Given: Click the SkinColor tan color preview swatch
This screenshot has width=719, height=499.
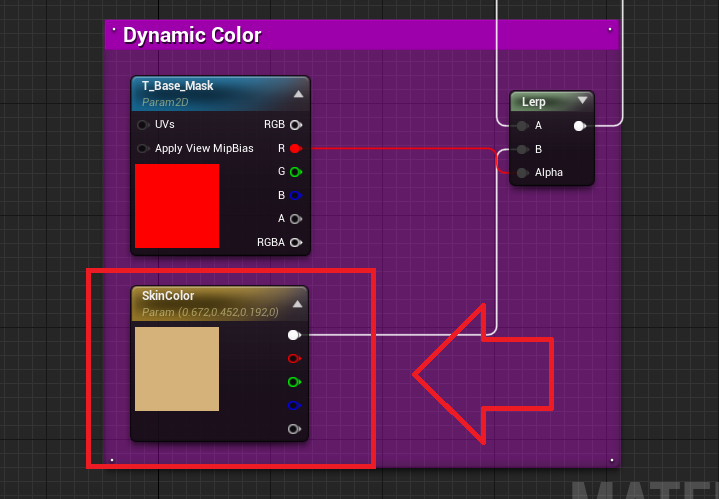Looking at the screenshot, I should [177, 369].
